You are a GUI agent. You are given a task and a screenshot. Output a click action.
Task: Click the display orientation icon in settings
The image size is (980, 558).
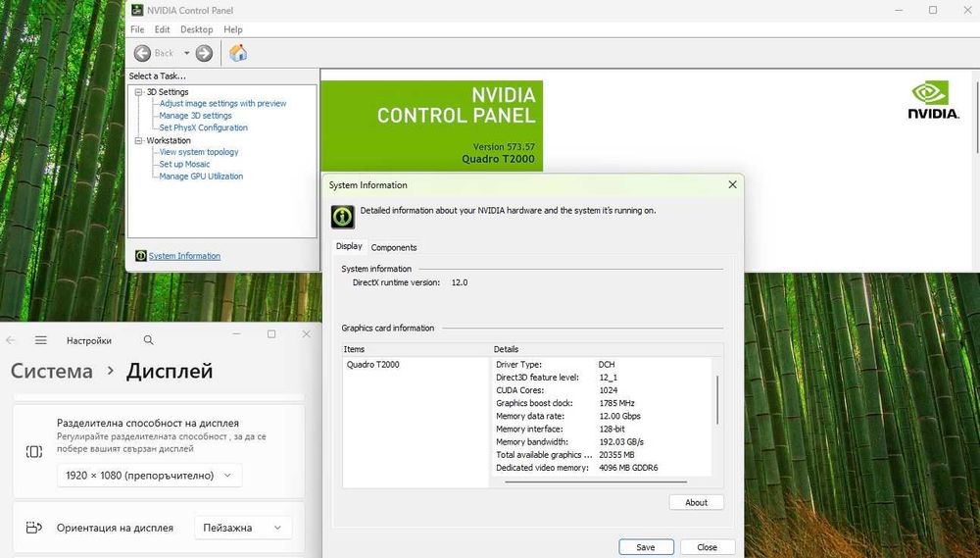(x=33, y=528)
